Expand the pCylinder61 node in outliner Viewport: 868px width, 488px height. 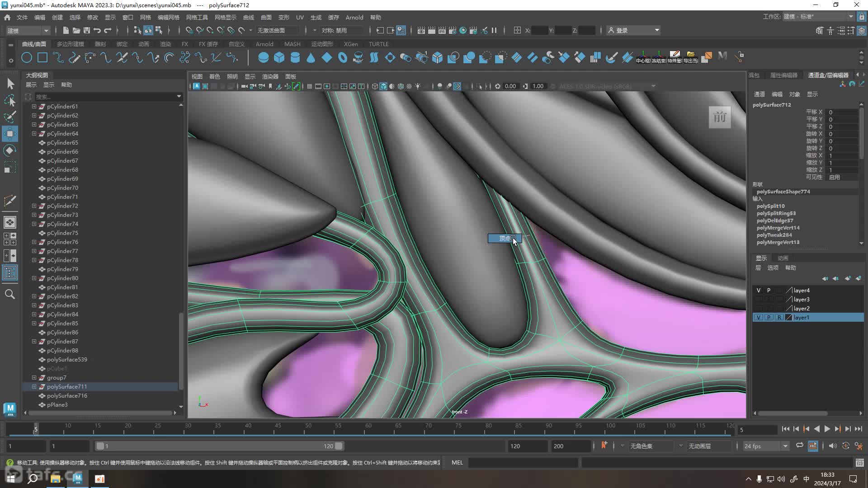[34, 107]
